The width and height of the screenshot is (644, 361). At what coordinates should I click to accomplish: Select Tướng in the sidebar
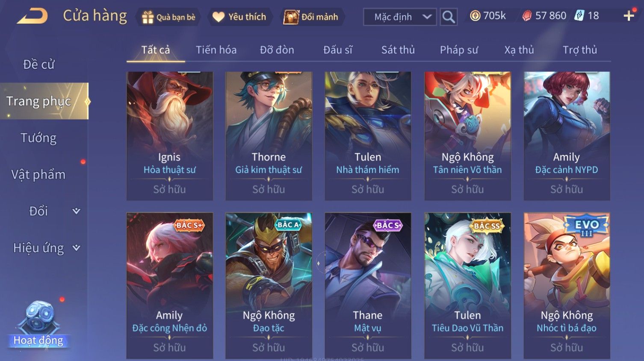[38, 138]
